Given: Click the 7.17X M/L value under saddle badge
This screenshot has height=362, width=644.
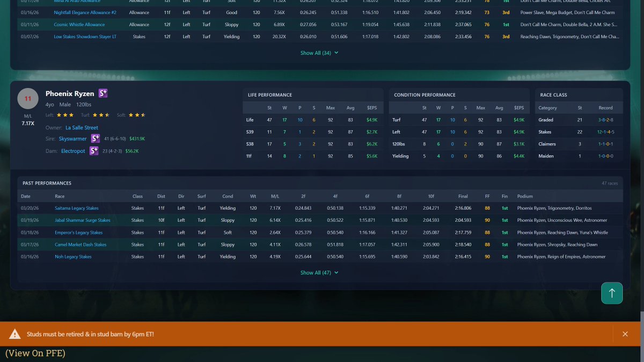Looking at the screenshot, I should pyautogui.click(x=28, y=123).
